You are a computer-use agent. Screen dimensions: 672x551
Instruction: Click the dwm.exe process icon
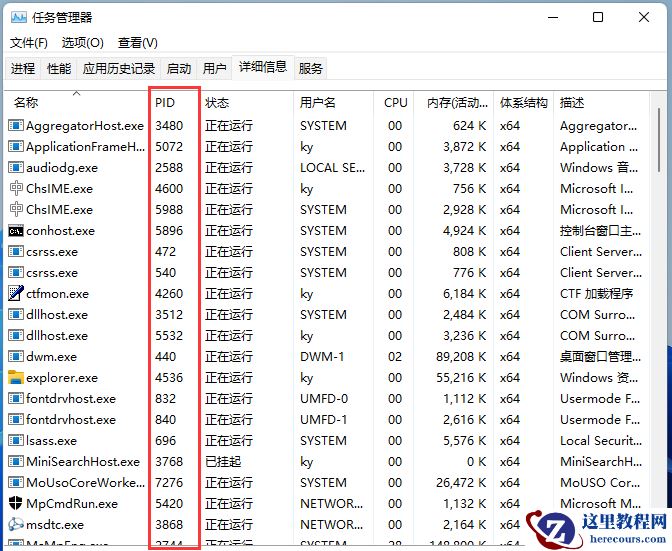16,356
